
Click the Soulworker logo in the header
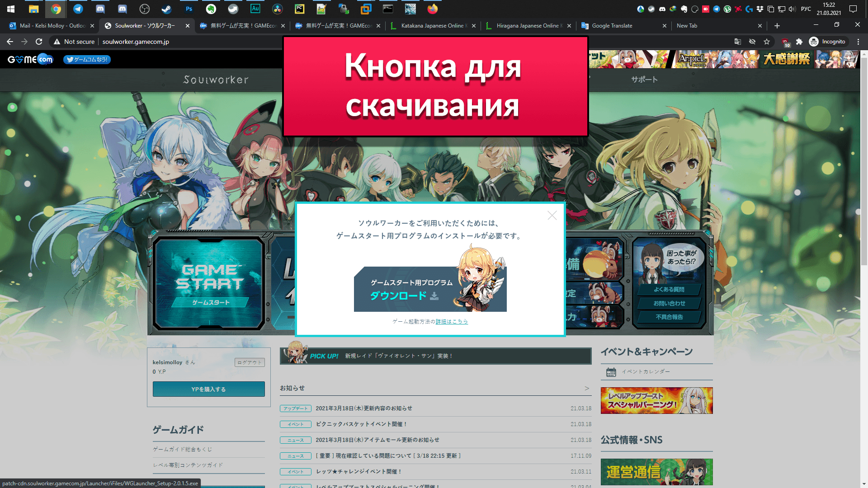coord(216,80)
